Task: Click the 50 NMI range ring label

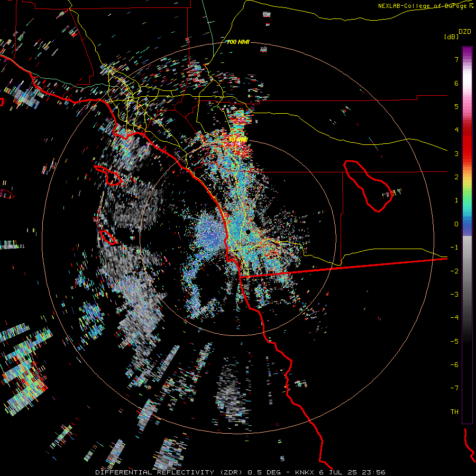Action: pyautogui.click(x=239, y=139)
